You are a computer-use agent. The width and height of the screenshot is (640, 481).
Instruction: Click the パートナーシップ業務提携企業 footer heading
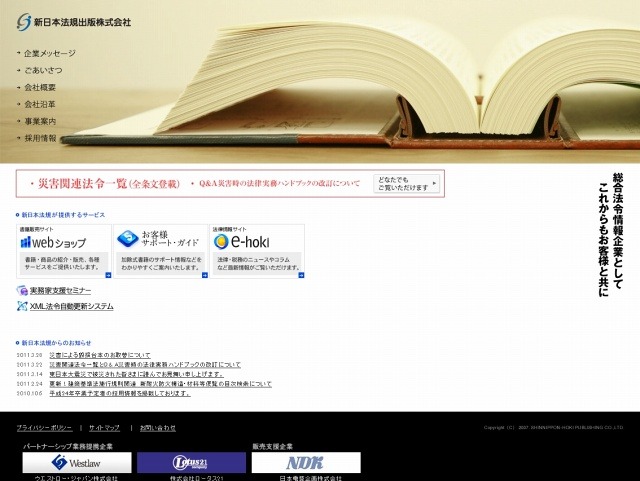point(68,446)
